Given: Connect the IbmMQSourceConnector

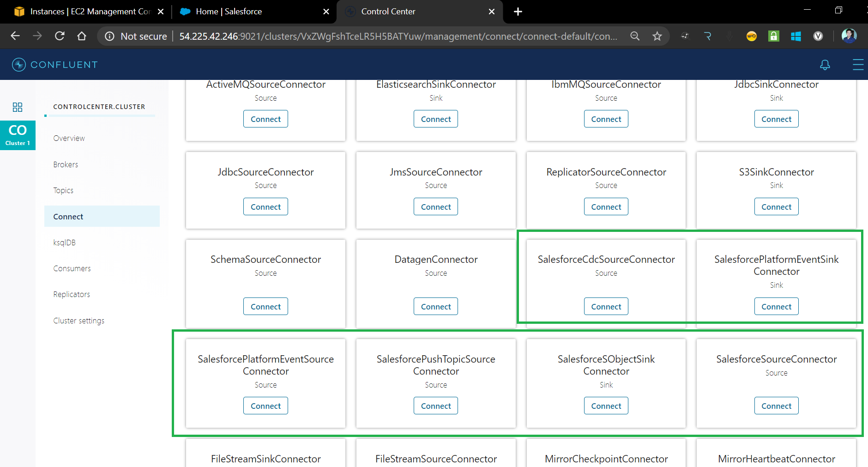Looking at the screenshot, I should (x=606, y=119).
